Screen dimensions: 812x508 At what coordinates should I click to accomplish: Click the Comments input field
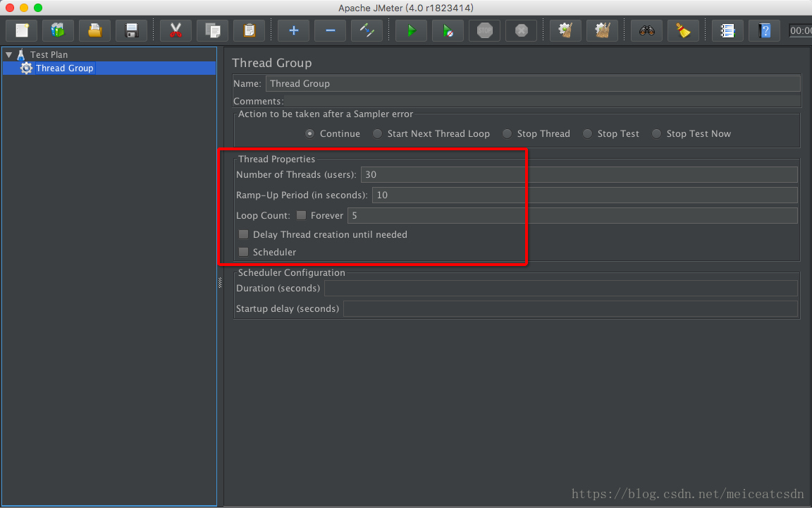click(542, 101)
